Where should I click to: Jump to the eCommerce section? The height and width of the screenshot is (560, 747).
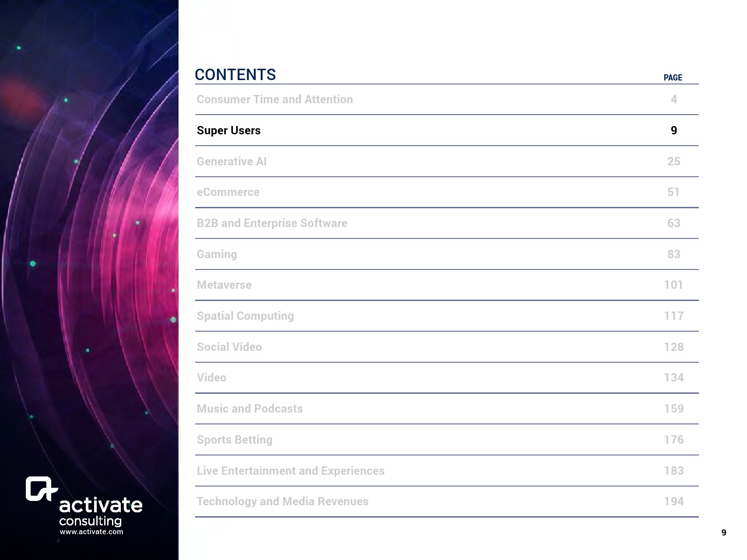tap(228, 192)
